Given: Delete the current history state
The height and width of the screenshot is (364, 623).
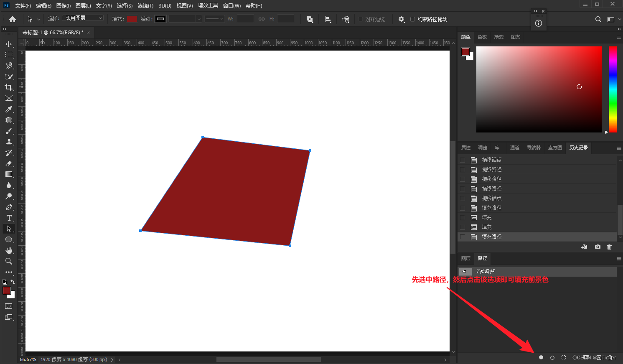Looking at the screenshot, I should (609, 247).
